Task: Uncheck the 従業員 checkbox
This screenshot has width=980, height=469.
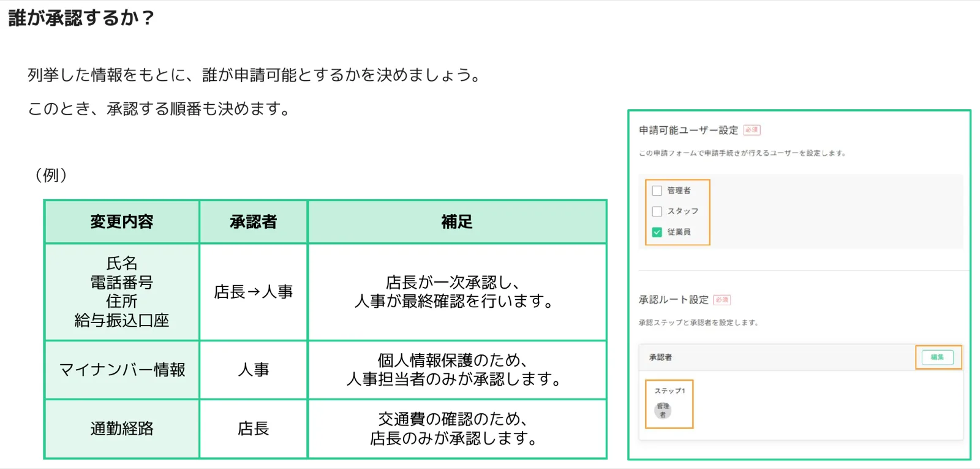Action: tap(657, 232)
